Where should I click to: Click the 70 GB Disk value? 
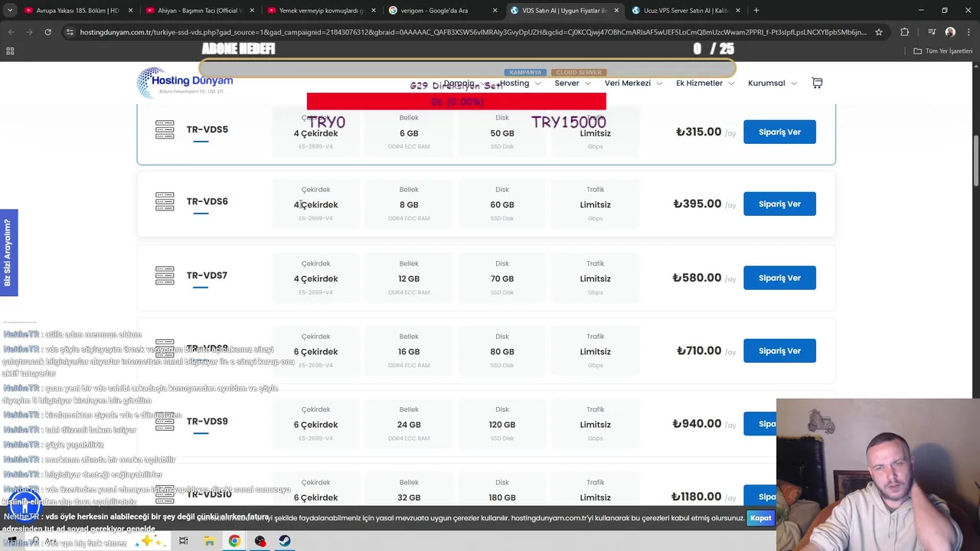502,279
